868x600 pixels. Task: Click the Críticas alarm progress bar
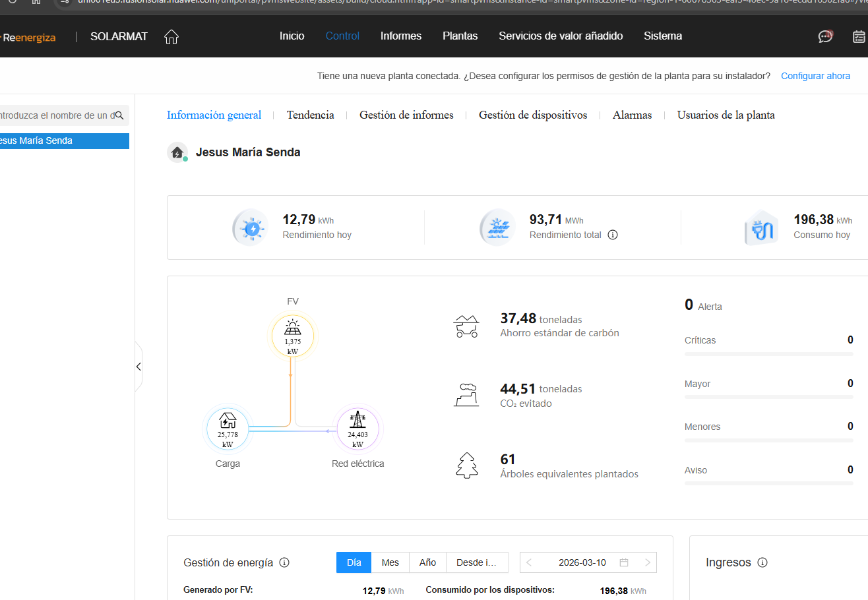pyautogui.click(x=768, y=354)
